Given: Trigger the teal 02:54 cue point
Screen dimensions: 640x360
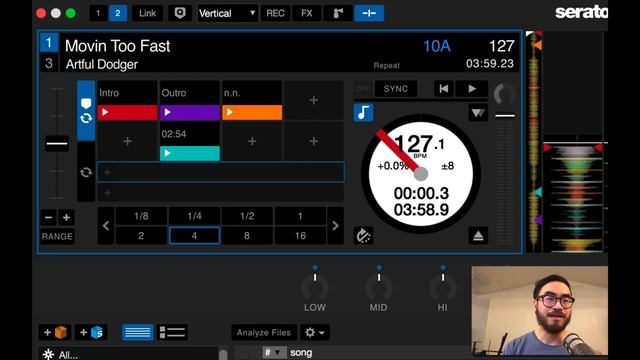Looking at the screenshot, I should 189,153.
